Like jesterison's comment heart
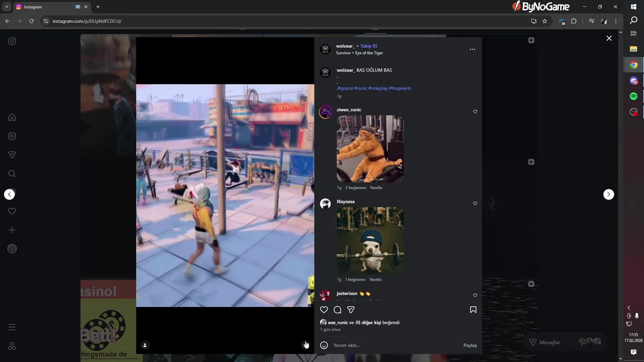644x362 pixels. coord(475,296)
